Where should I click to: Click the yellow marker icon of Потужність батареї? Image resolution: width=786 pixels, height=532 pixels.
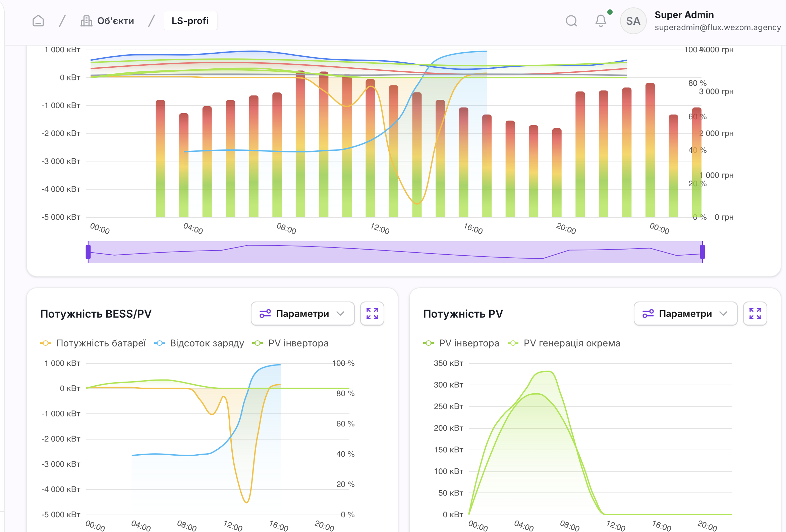45,343
